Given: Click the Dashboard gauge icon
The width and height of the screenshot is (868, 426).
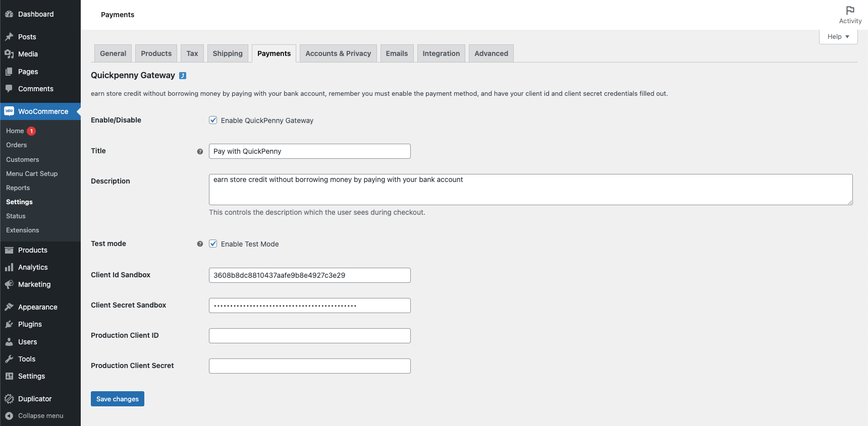Looking at the screenshot, I should tap(9, 14).
